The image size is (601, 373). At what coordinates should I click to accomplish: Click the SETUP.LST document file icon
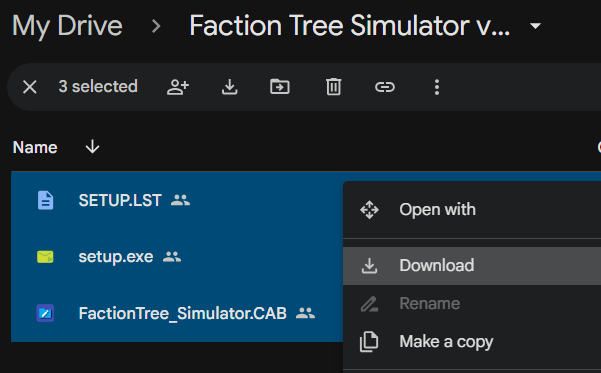point(45,200)
